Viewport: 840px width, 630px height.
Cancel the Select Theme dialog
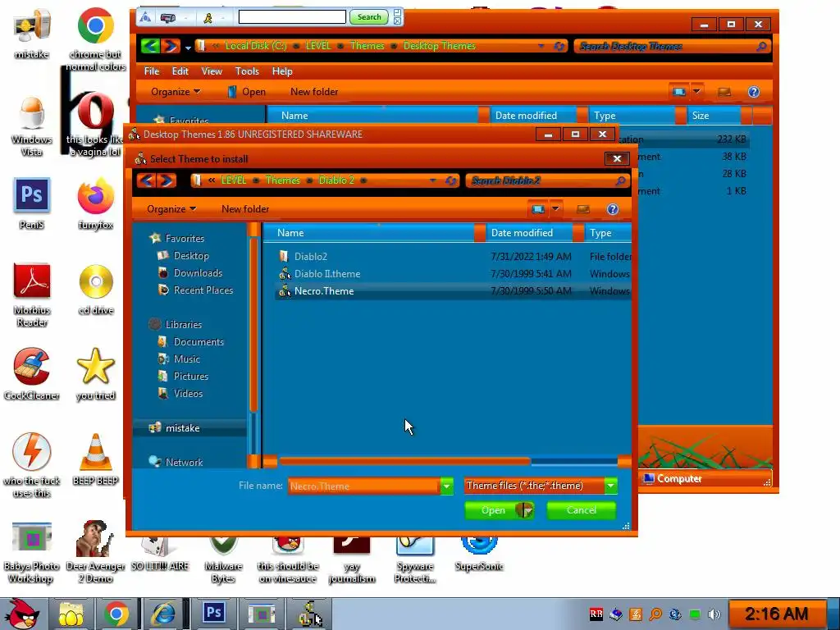582,510
